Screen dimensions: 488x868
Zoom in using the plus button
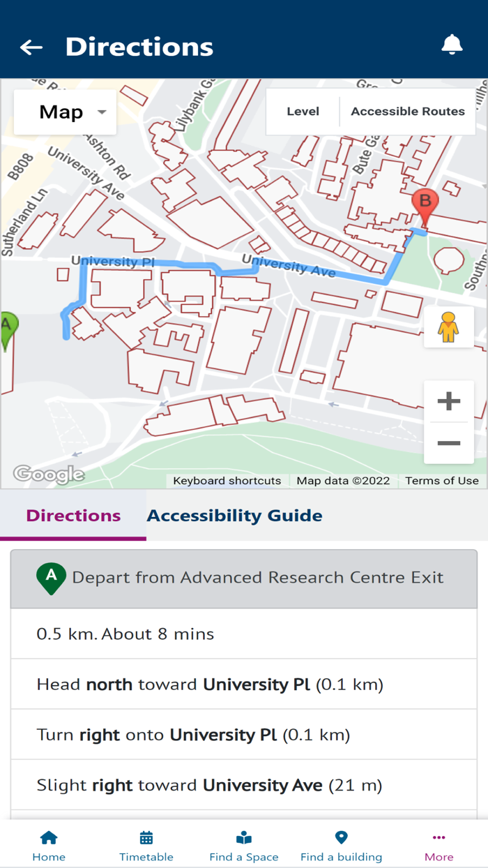coord(448,400)
